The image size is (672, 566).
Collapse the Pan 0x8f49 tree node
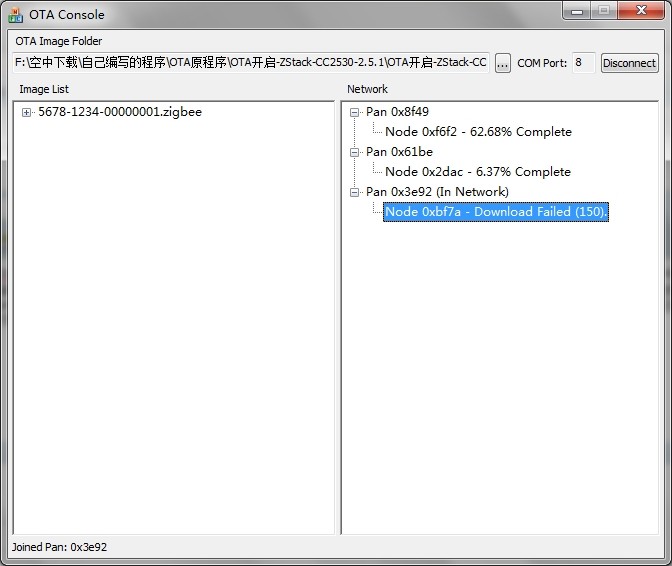[354, 113]
